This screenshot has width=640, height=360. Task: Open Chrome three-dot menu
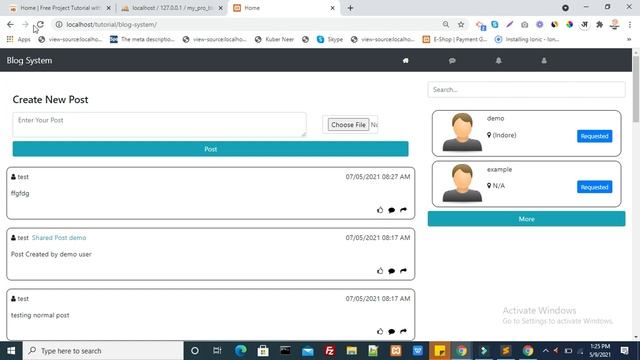[x=631, y=24]
